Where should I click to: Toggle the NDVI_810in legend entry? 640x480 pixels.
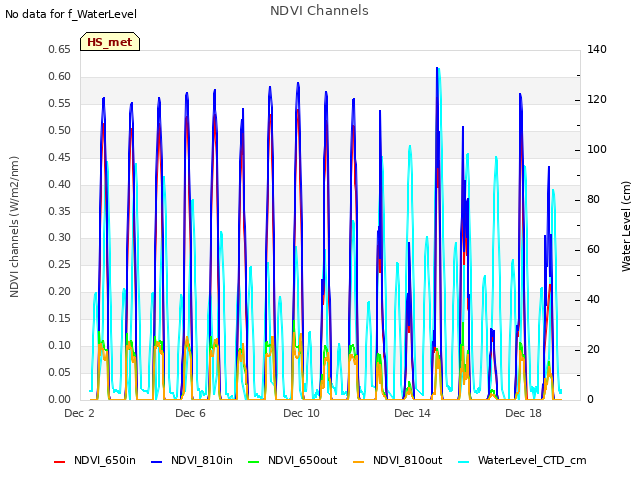[192, 460]
